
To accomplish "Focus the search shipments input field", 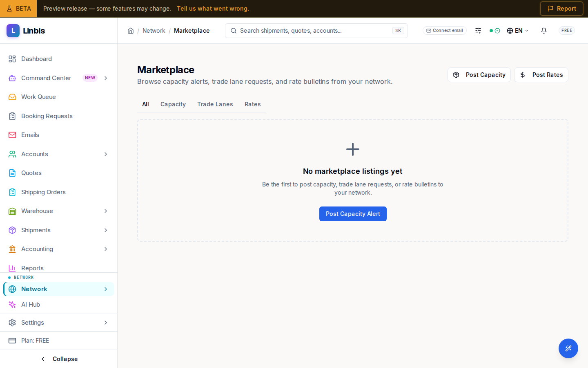I will pos(316,31).
